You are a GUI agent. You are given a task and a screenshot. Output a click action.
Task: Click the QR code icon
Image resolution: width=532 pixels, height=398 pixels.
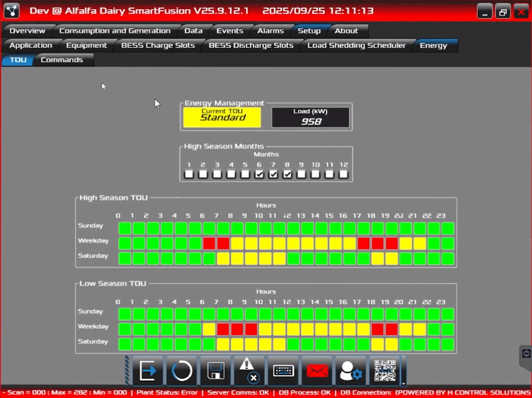[x=384, y=371]
